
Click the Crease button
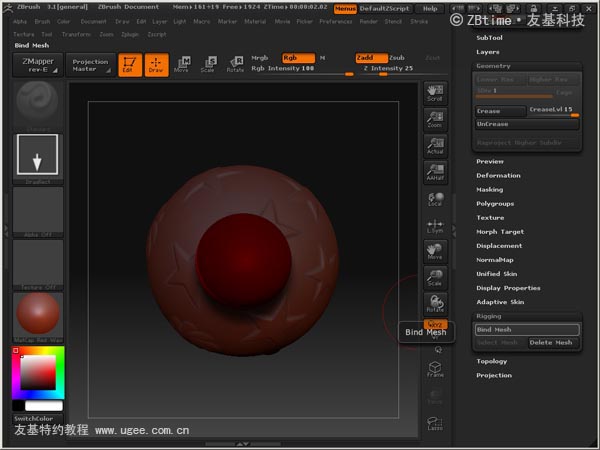[501, 111]
